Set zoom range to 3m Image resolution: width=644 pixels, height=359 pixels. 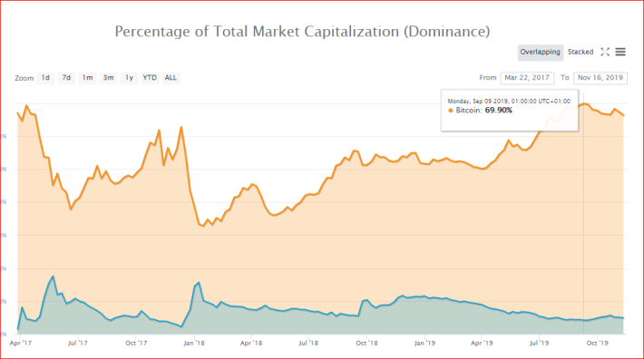[108, 78]
